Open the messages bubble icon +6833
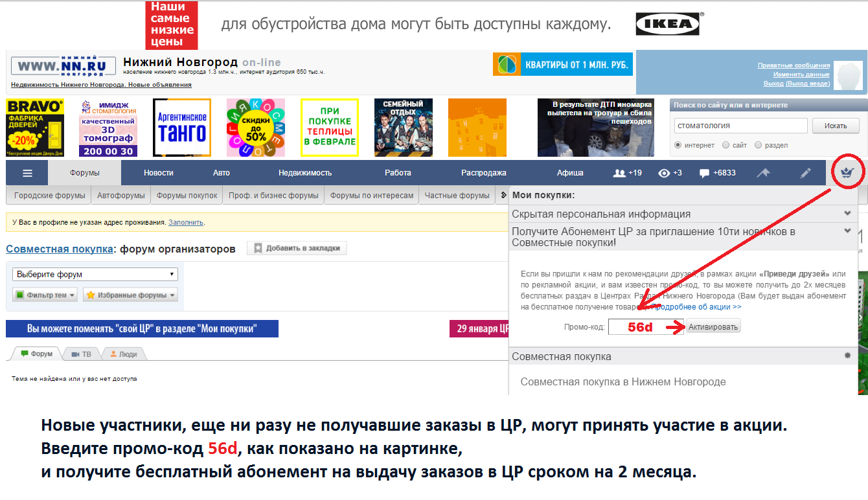868x500 pixels. (x=717, y=173)
